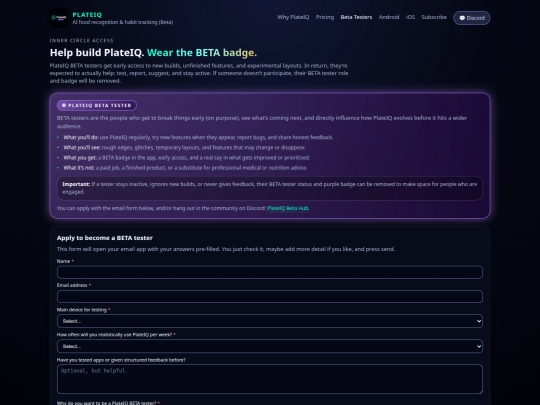Open the weekly usage frequency dropdown
The image size is (540, 405).
pos(270,346)
